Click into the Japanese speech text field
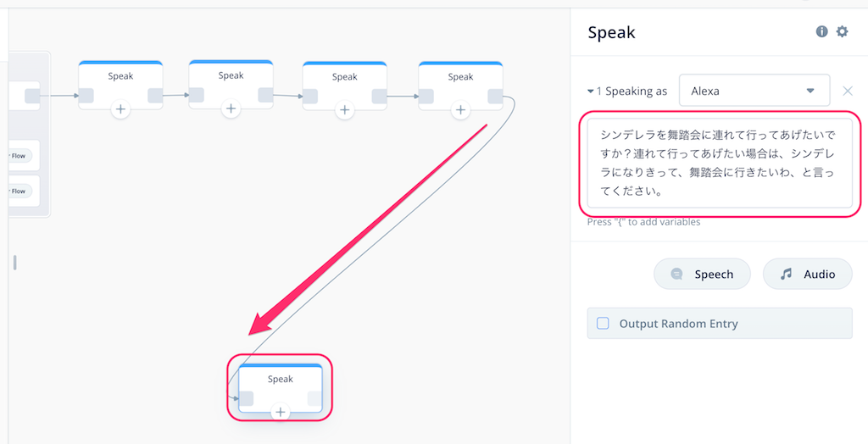This screenshot has width=868, height=444. 720,164
